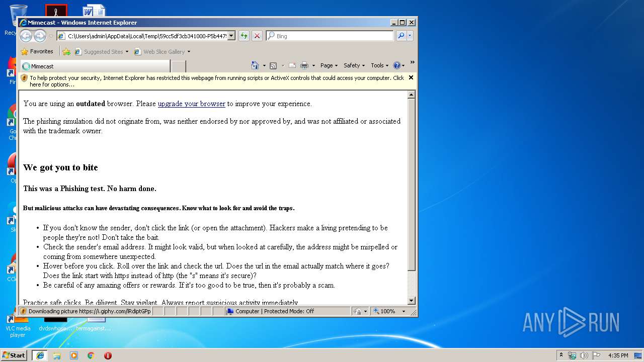Click the address bar file path field

[x=146, y=36]
